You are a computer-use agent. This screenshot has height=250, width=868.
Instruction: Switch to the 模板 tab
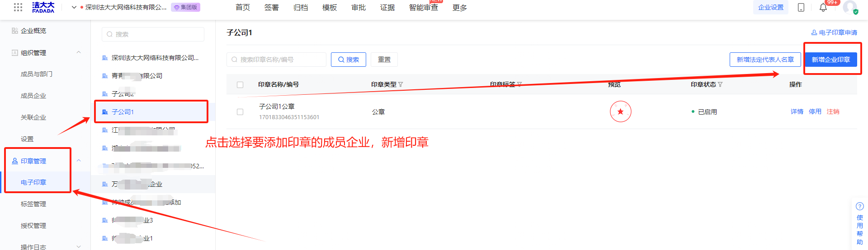pyautogui.click(x=330, y=8)
